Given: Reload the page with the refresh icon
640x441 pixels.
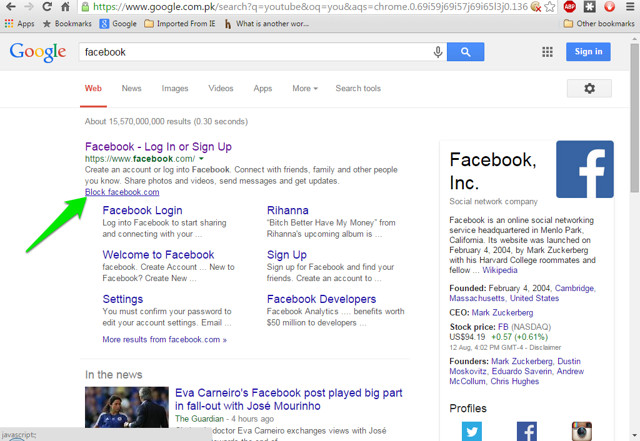Looking at the screenshot, I should click(x=47, y=7).
